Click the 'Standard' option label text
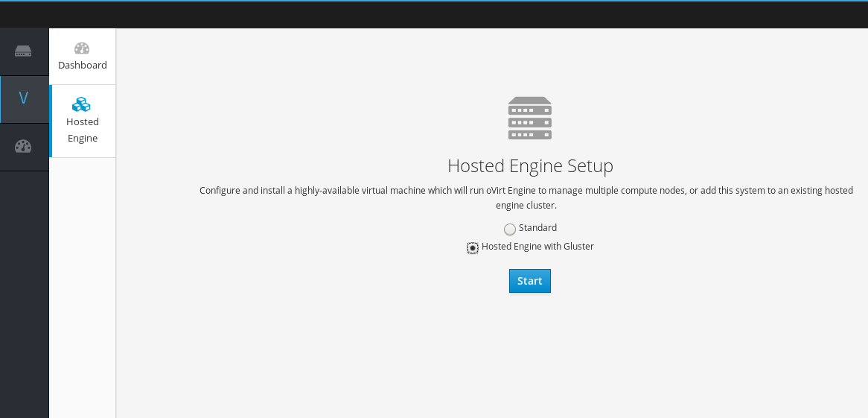The height and width of the screenshot is (418, 868). point(537,228)
